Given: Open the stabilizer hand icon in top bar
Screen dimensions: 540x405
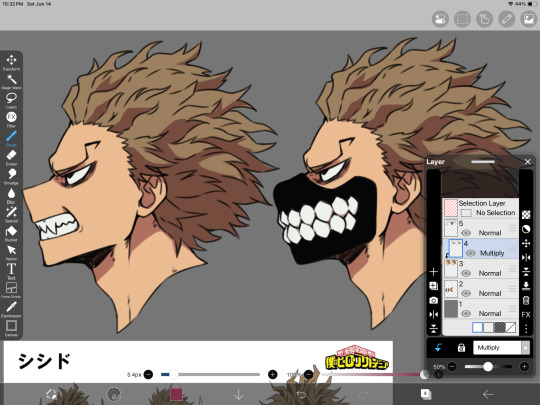Looking at the screenshot, I should click(x=484, y=19).
